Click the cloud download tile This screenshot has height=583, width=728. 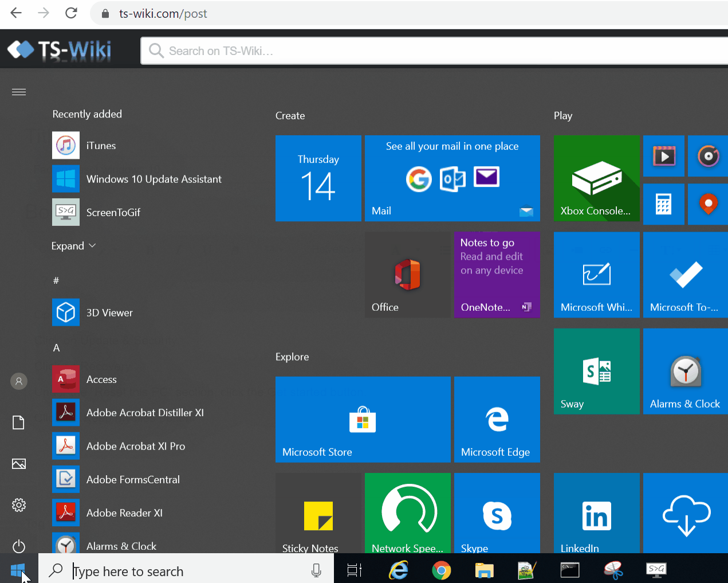pos(686,513)
